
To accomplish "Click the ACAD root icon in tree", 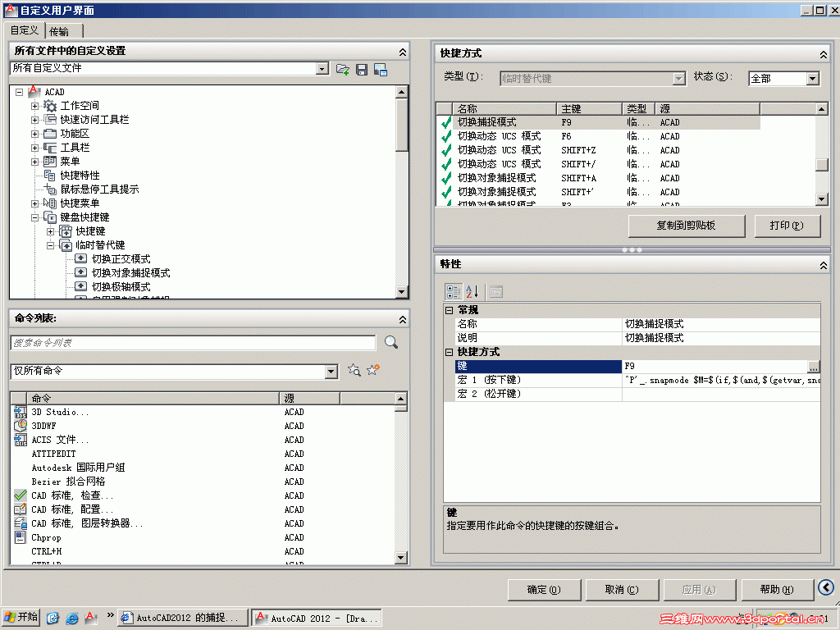I will tap(34, 92).
